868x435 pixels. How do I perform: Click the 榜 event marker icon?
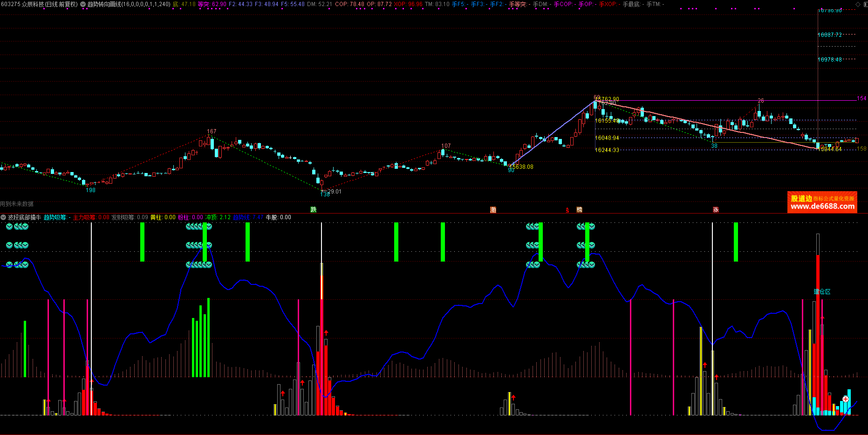(579, 210)
